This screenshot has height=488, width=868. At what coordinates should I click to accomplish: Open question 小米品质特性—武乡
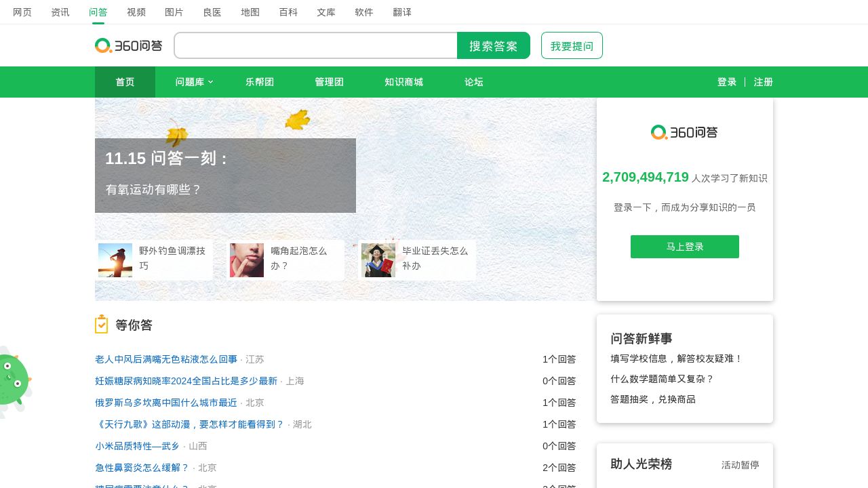[138, 446]
